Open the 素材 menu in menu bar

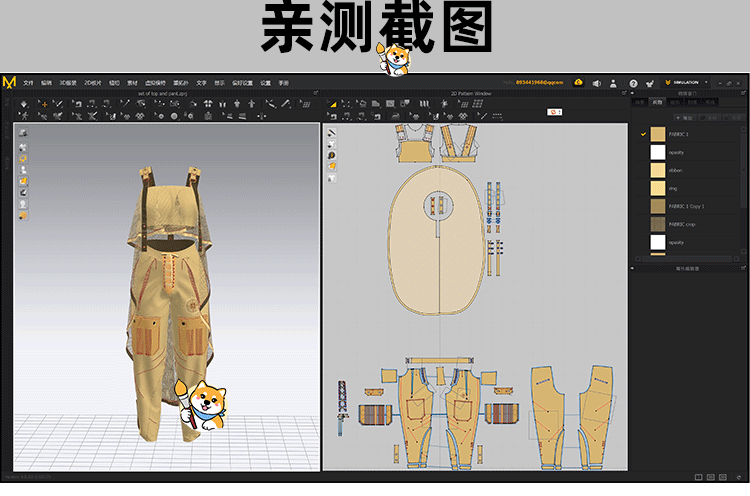(133, 82)
